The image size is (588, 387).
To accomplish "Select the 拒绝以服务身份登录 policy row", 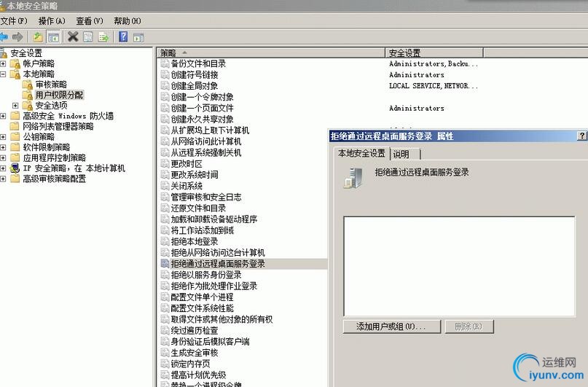I will 206,275.
